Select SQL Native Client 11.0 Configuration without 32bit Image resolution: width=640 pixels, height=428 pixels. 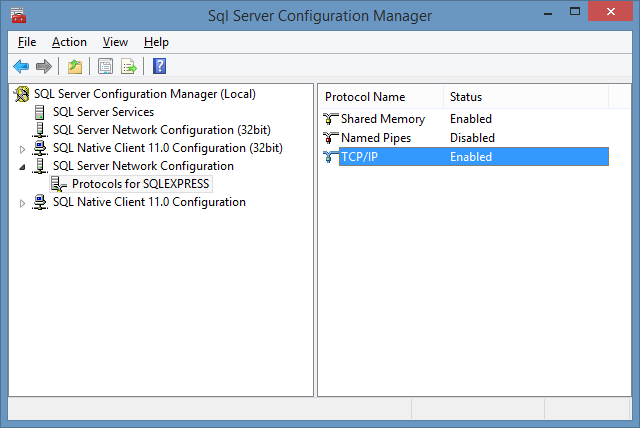pos(149,202)
